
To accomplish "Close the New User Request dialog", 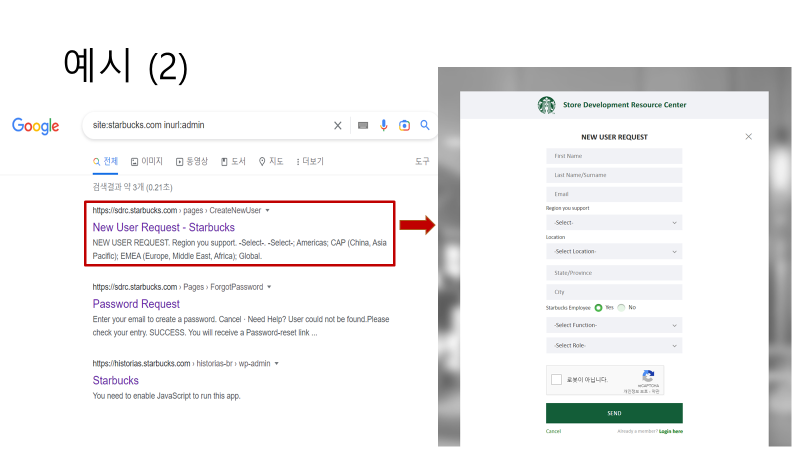I will [748, 137].
